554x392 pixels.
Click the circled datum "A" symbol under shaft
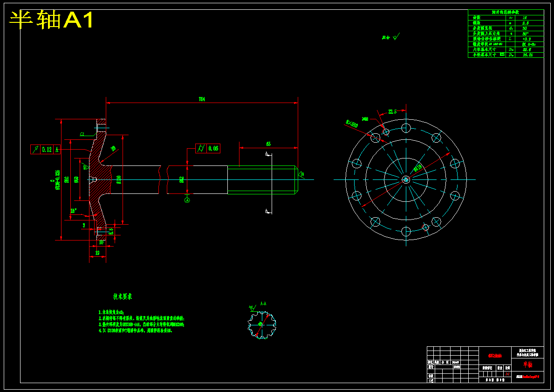click(x=187, y=200)
